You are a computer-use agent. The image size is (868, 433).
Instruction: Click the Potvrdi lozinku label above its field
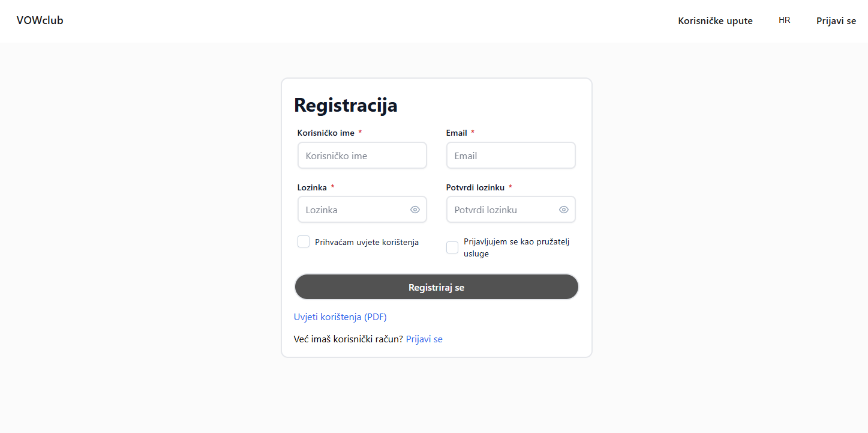(475, 187)
